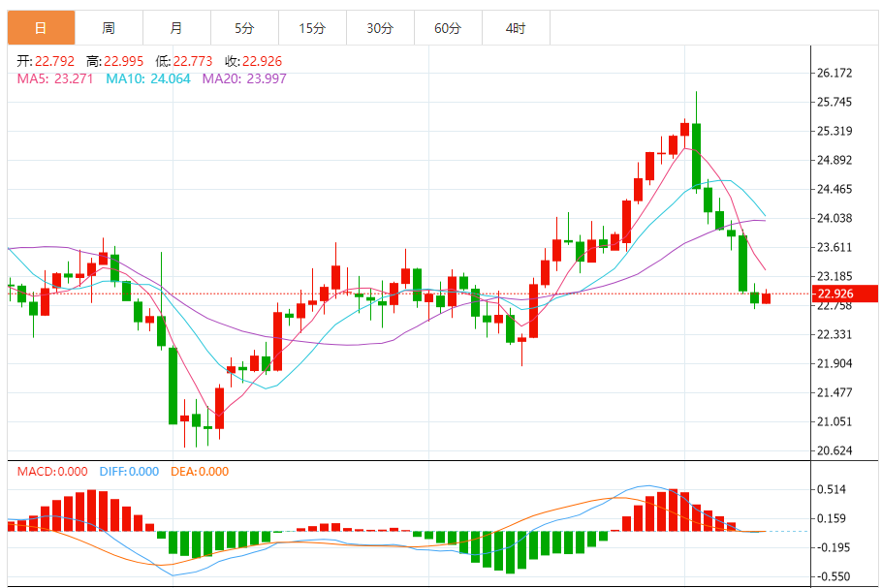Switch to the 周 weekly tab
This screenshot has height=588, width=882.
coord(110,28)
